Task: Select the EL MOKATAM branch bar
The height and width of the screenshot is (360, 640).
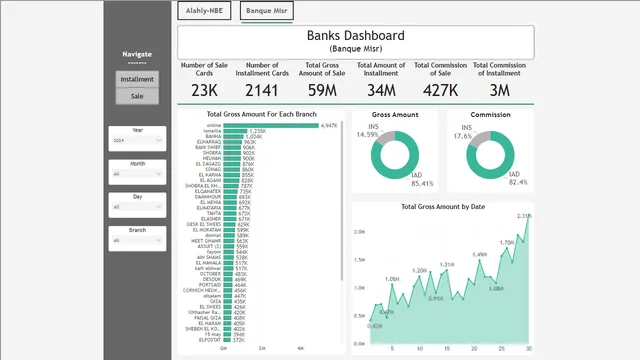Action: click(229, 230)
